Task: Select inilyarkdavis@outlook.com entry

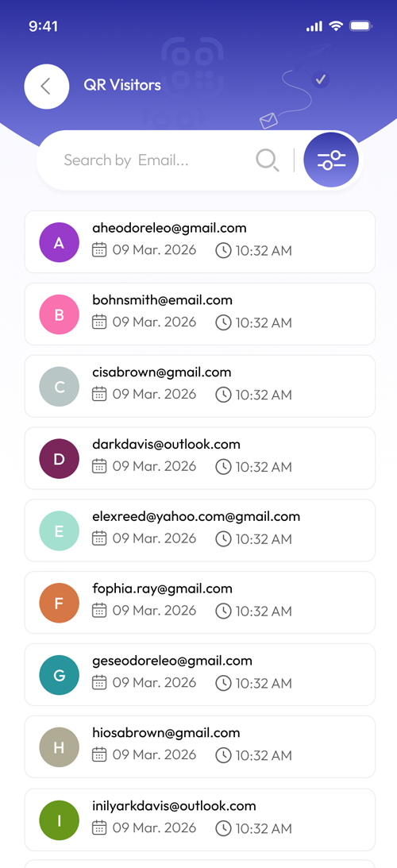Action: point(200,820)
